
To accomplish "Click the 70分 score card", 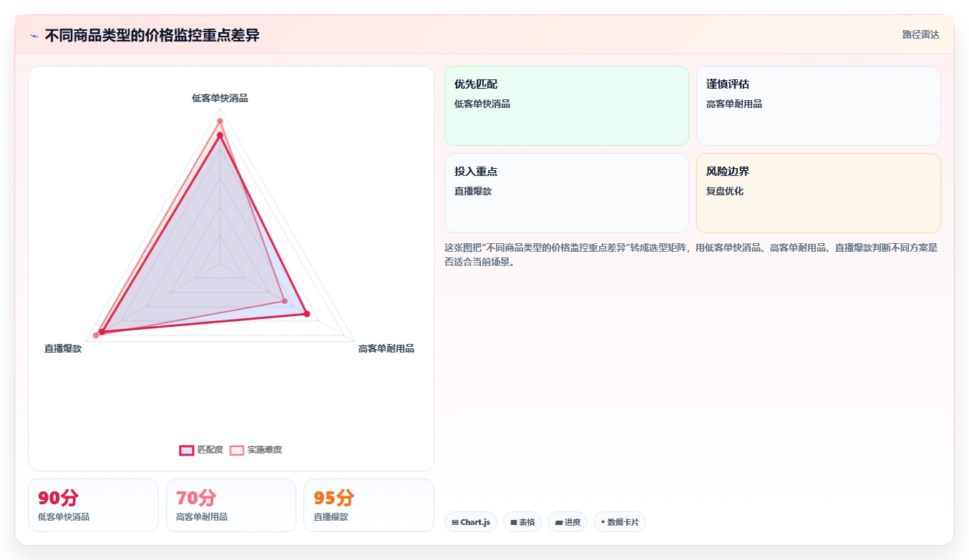I will tap(231, 505).
